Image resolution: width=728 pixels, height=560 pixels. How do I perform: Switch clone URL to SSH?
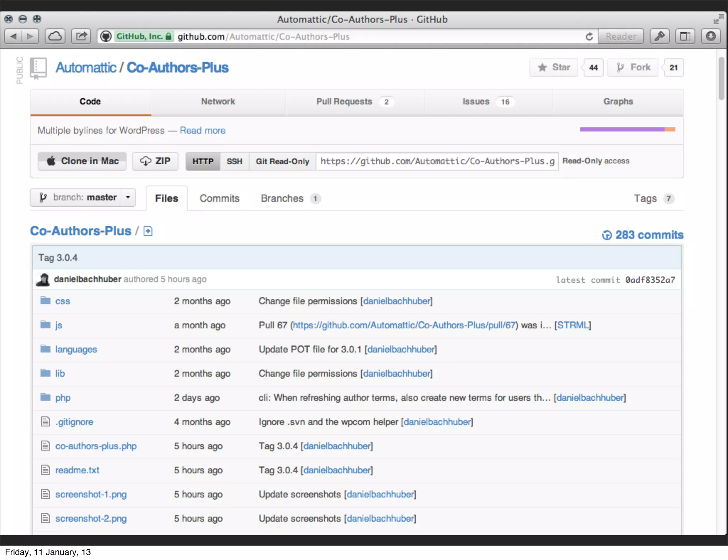tap(234, 161)
